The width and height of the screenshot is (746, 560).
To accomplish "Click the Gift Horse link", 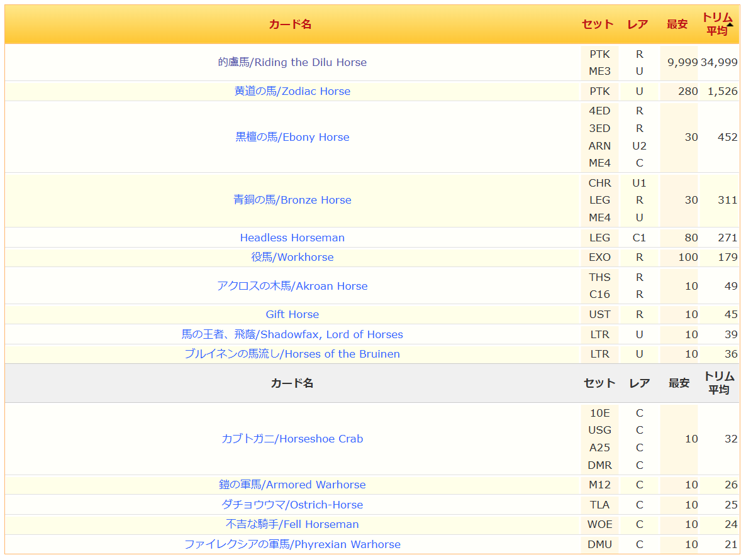I will [x=292, y=314].
